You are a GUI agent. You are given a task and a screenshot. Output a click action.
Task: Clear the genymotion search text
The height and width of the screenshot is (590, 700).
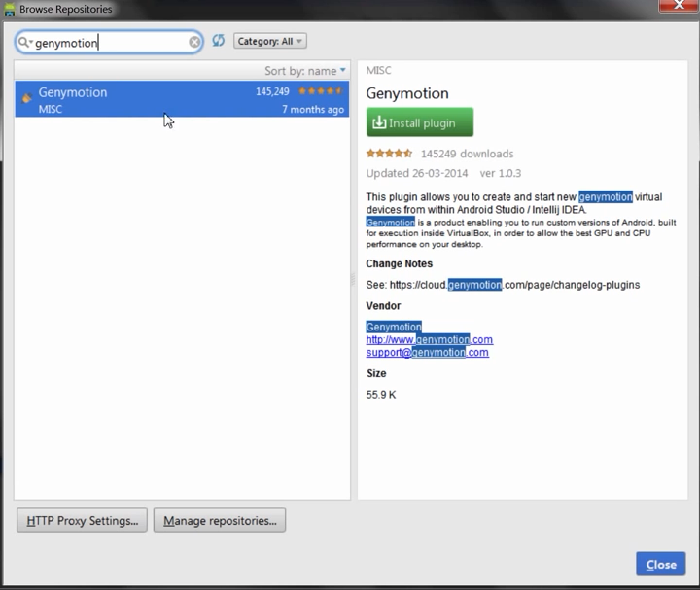[x=194, y=42]
